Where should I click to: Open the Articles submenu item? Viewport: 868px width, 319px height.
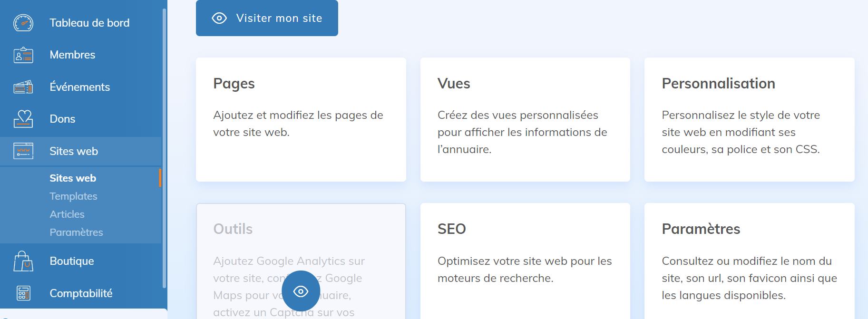(67, 214)
